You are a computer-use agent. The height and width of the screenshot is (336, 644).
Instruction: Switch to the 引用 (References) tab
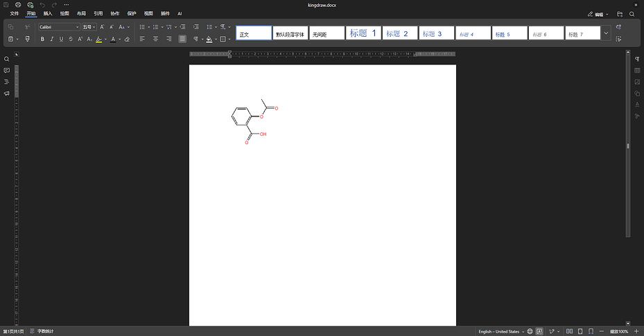98,14
